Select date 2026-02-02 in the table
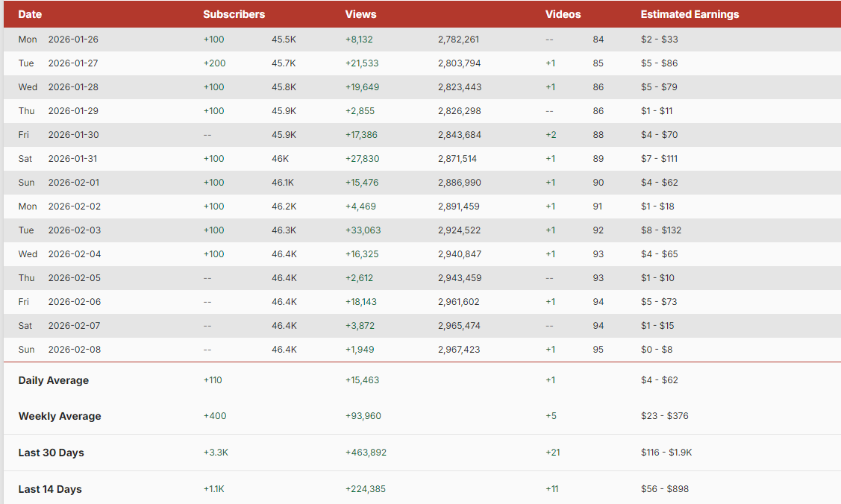 tap(75, 207)
